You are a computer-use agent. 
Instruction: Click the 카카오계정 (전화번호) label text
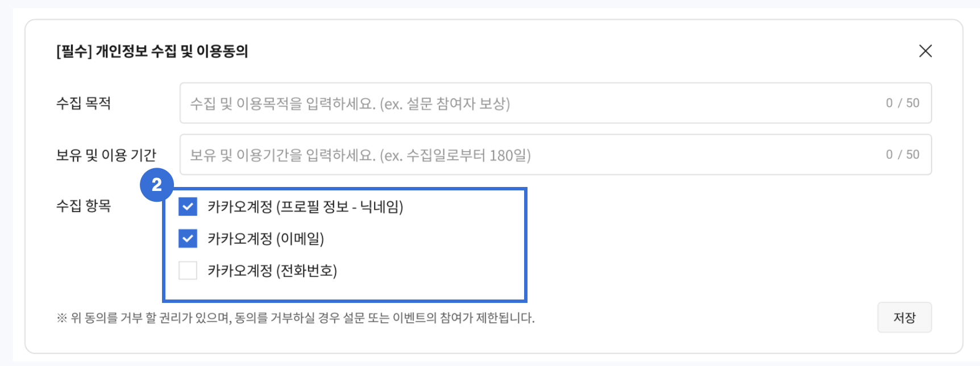tap(272, 271)
